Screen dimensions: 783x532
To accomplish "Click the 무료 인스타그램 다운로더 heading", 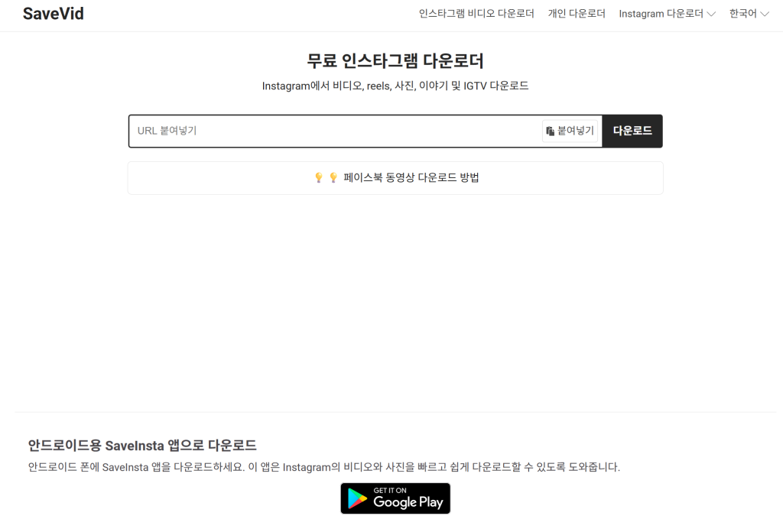I will point(395,61).
